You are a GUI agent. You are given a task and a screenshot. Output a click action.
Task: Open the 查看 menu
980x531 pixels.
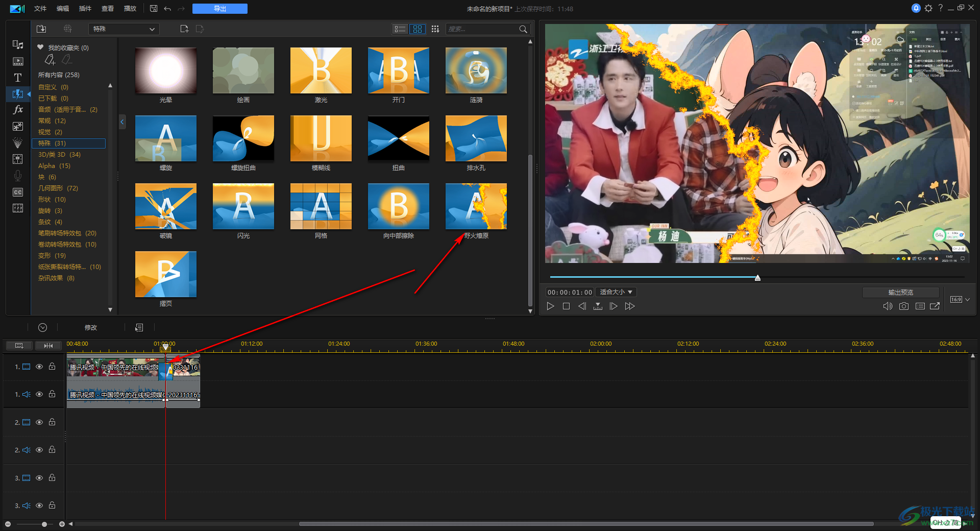pyautogui.click(x=108, y=9)
